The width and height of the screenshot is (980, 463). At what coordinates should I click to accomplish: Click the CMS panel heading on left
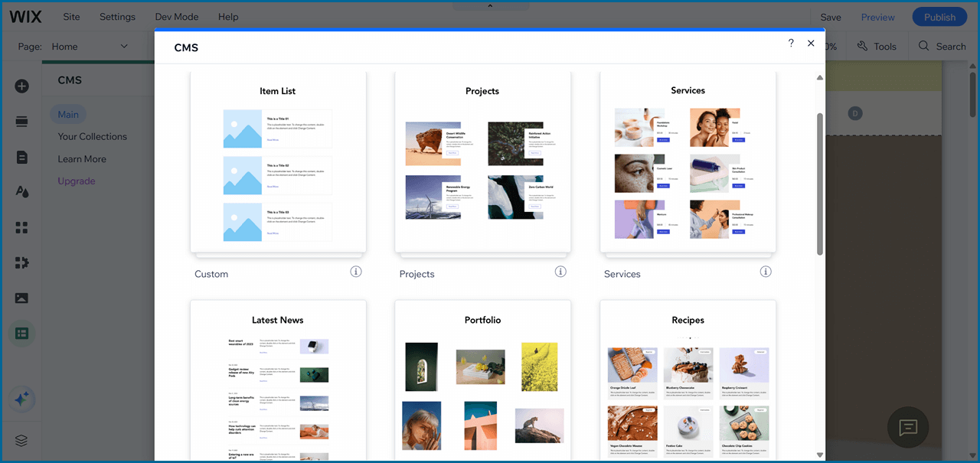click(70, 80)
